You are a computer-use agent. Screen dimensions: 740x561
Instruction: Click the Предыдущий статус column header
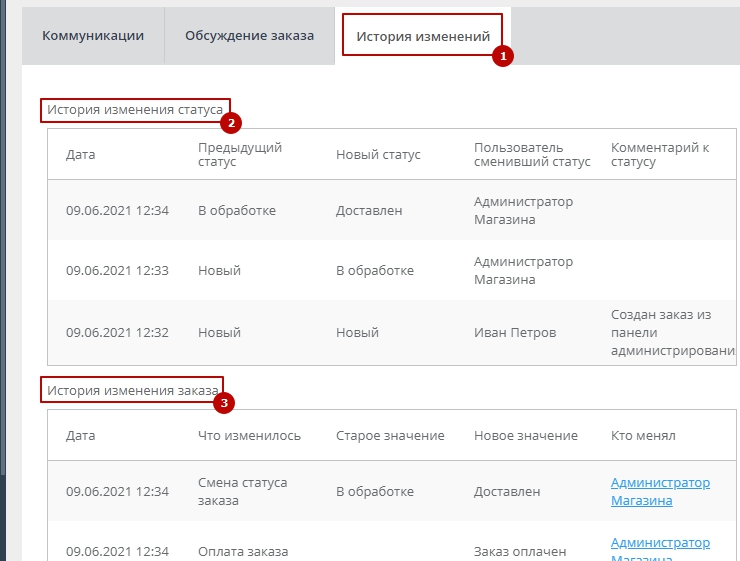(240, 155)
